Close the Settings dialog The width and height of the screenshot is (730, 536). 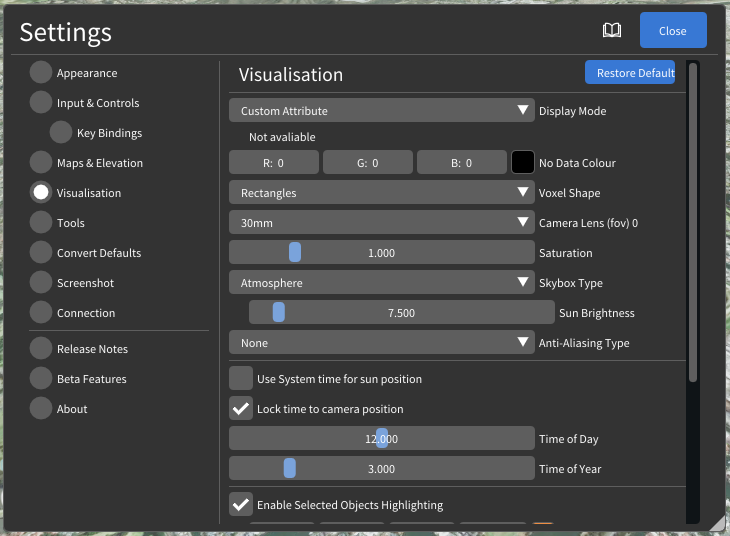click(673, 31)
